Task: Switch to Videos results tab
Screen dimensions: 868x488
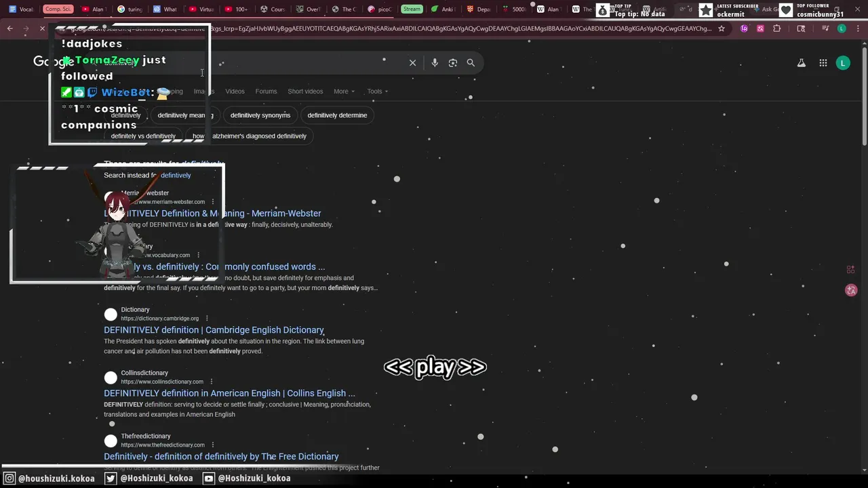Action: click(235, 91)
